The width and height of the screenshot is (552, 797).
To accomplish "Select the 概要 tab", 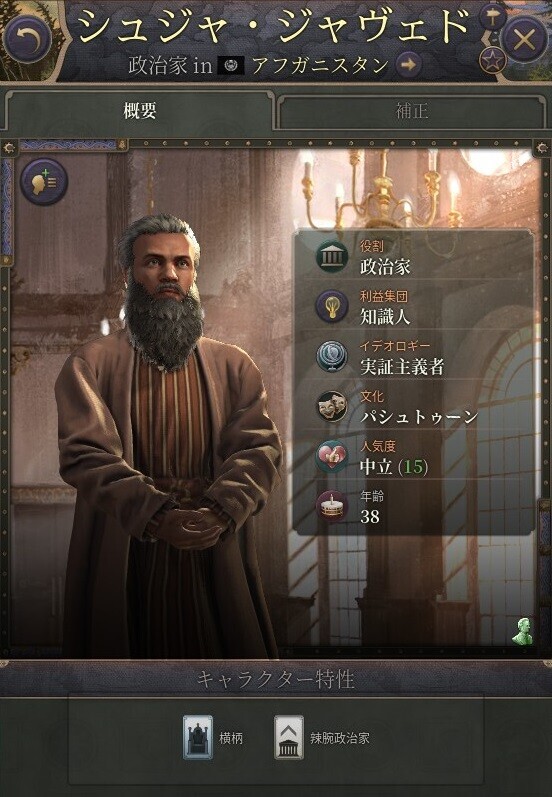I will click(x=140, y=110).
